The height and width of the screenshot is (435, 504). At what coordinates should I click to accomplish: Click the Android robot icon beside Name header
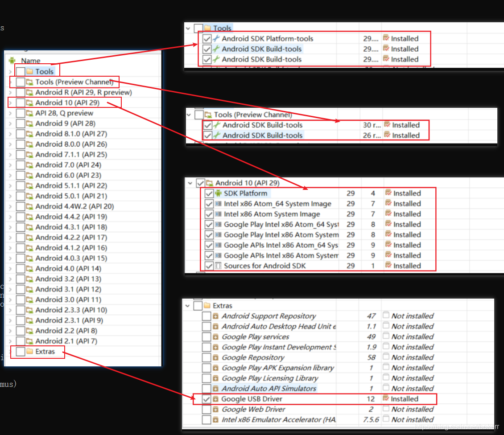[x=12, y=61]
